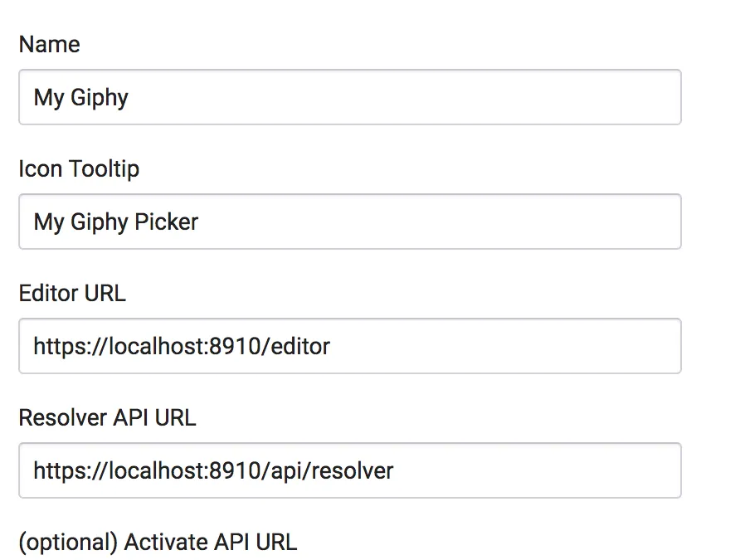Focus the Icon Tooltip input field
Viewport: 740px width, 560px height.
tap(350, 222)
